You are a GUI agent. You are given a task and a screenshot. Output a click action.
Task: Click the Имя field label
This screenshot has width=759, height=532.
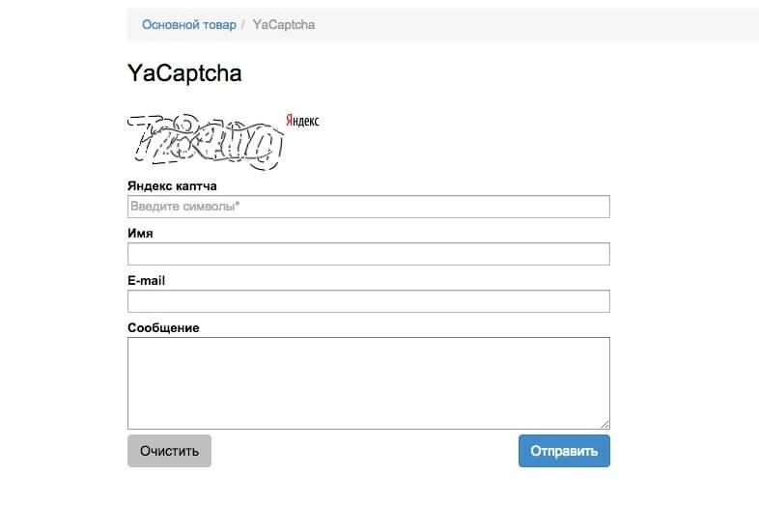(x=140, y=234)
